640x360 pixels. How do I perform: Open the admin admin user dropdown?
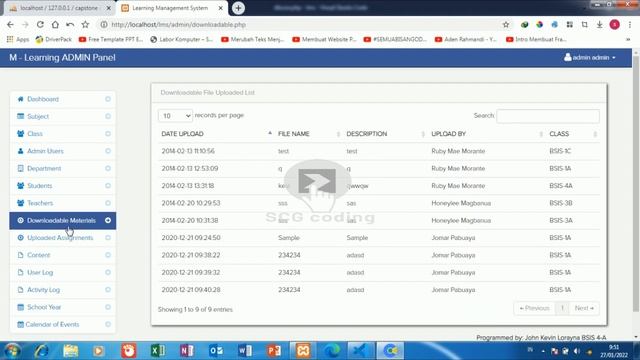(x=589, y=58)
